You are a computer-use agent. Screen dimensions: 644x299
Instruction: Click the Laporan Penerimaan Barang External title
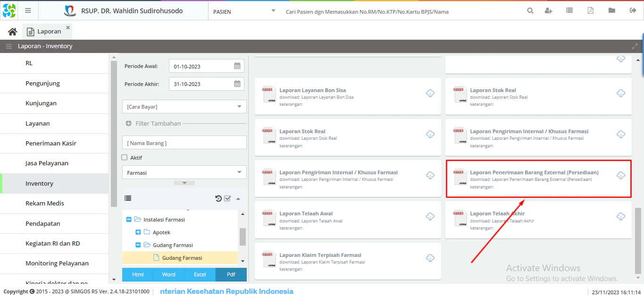534,172
